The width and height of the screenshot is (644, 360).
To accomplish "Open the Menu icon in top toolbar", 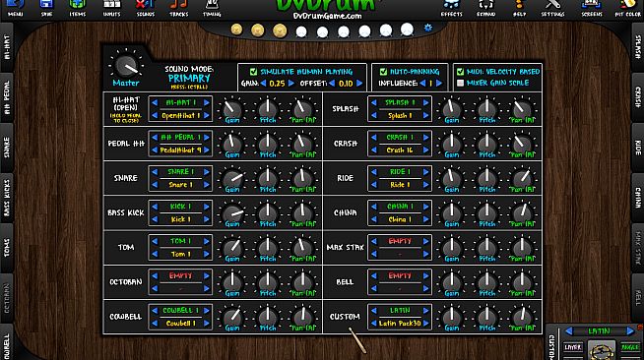I will coord(15,8).
